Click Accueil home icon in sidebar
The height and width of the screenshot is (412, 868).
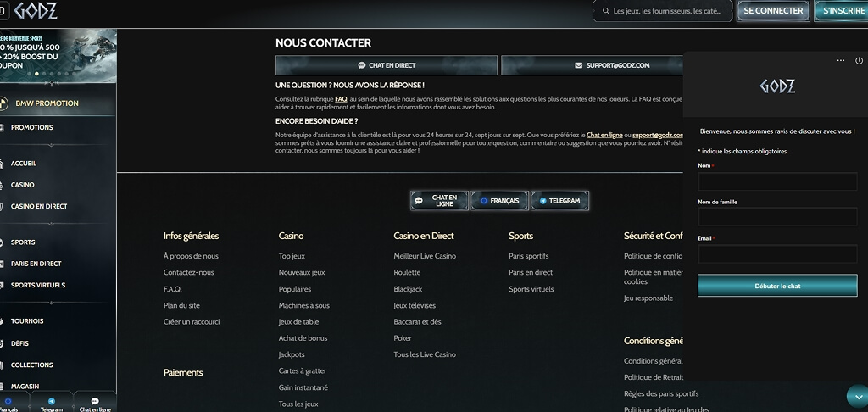[x=2, y=164]
